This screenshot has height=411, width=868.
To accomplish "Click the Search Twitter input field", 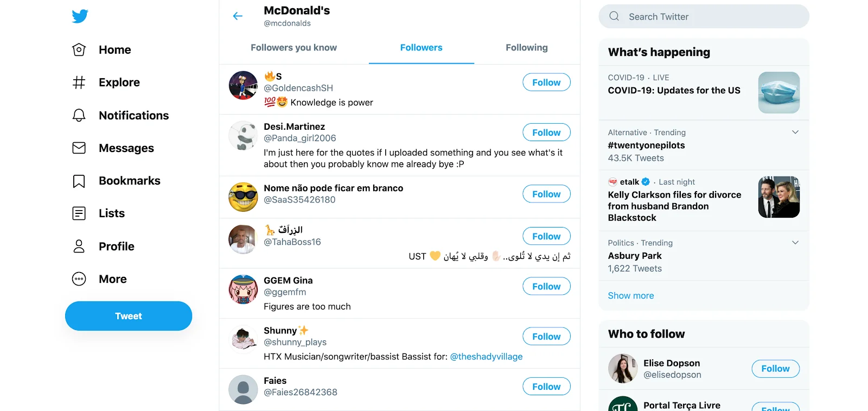I will 703,16.
